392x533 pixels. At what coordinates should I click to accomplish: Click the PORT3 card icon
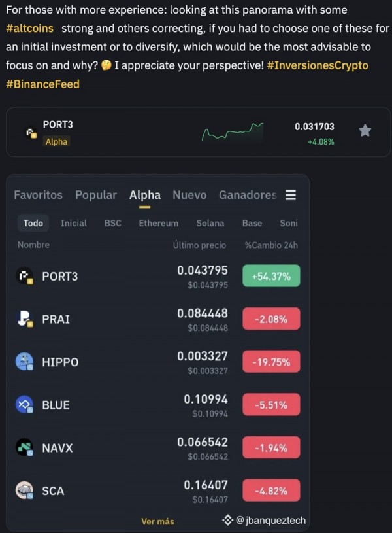coord(30,132)
